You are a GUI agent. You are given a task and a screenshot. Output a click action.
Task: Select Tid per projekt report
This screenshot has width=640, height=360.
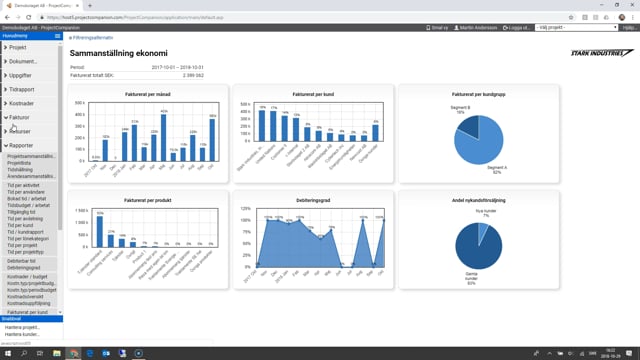point(22,245)
